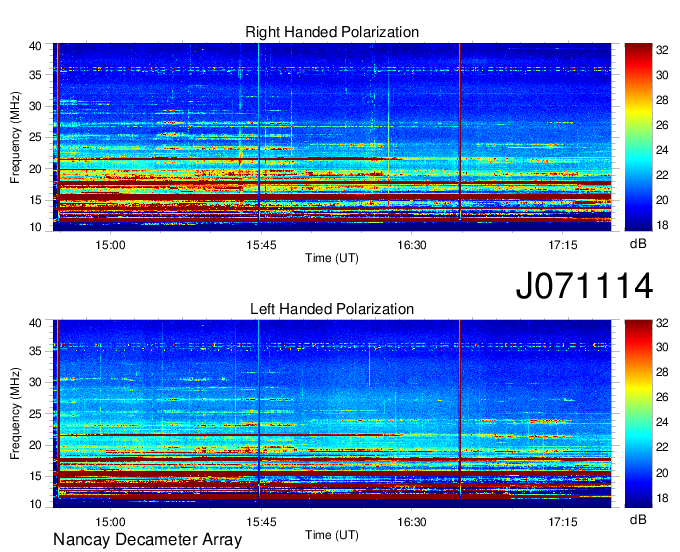
Task: Click the "dB" unit label beside left-handed plot
Action: pyautogui.click(x=638, y=519)
